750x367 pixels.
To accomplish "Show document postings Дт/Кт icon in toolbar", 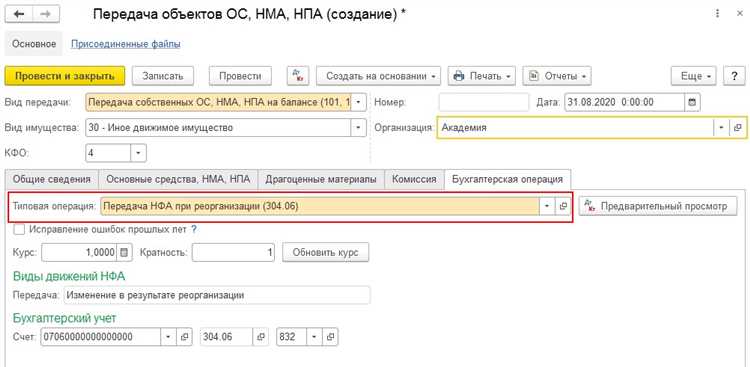I will tap(298, 76).
